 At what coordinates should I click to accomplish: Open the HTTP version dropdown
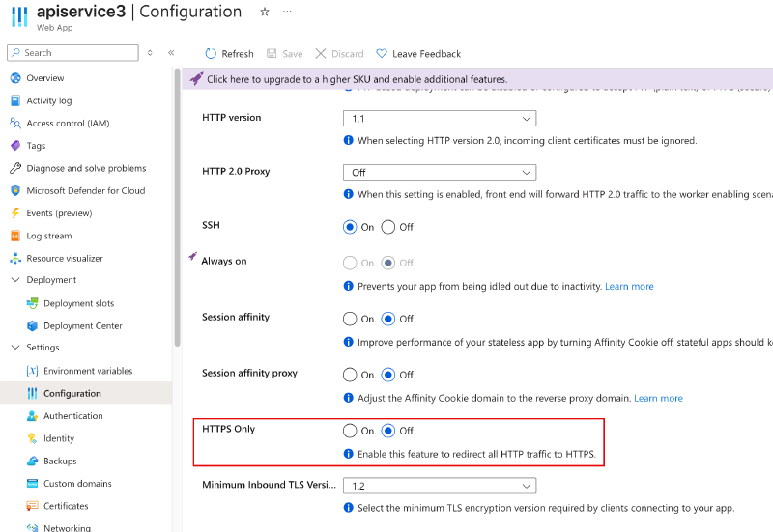pos(440,118)
